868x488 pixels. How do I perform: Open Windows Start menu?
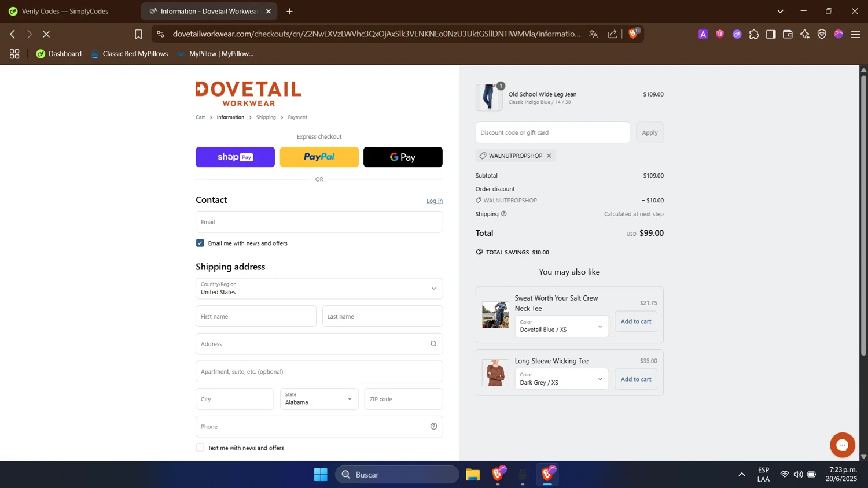pyautogui.click(x=321, y=475)
